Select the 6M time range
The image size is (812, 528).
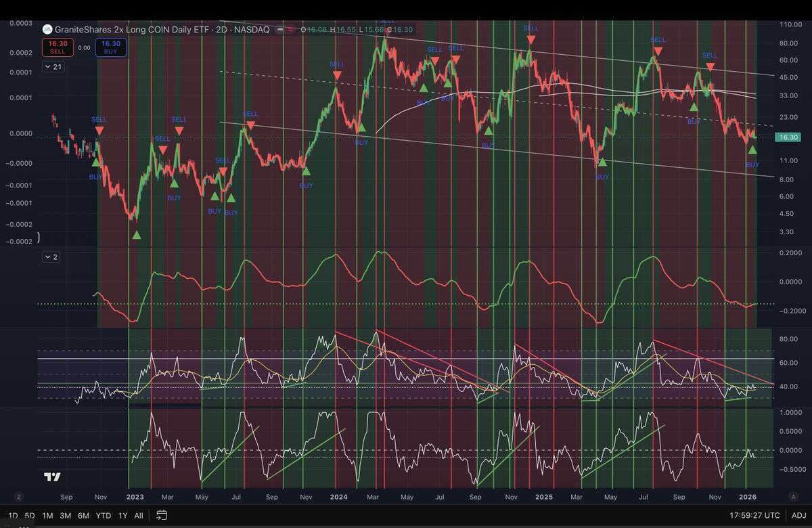(x=84, y=516)
